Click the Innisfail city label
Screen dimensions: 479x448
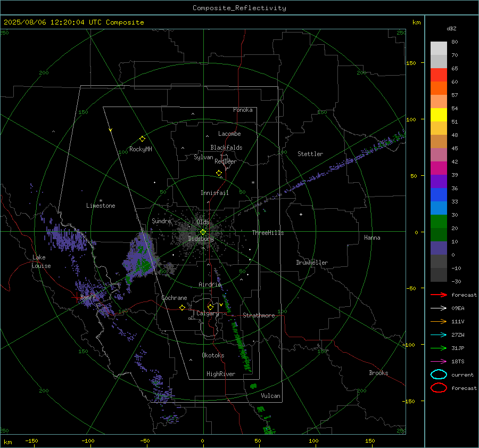click(x=214, y=193)
